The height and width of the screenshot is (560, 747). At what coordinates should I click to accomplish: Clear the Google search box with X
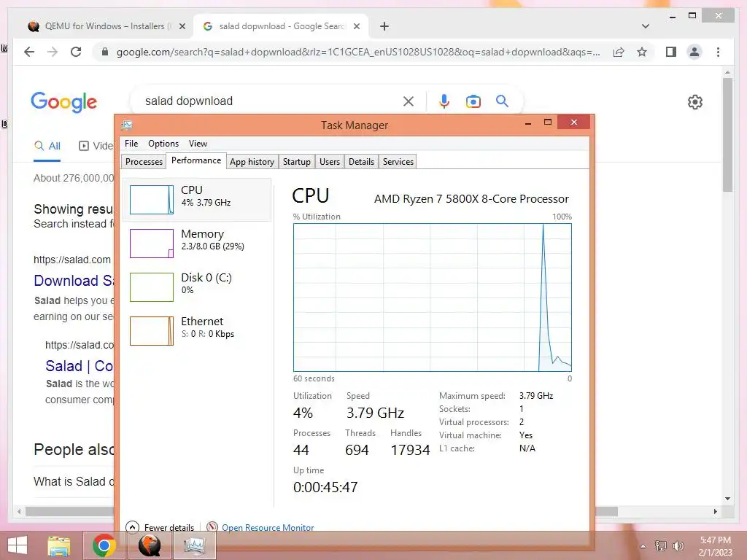pyautogui.click(x=409, y=101)
